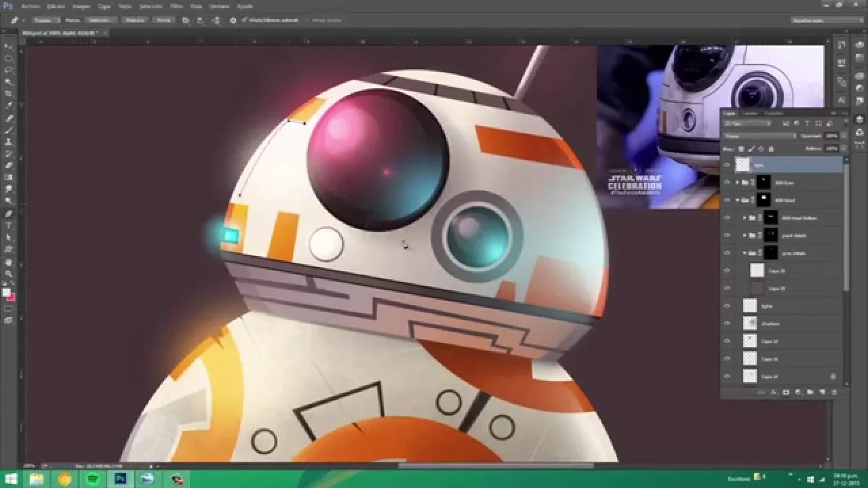The image size is (868, 488).
Task: Select the Spot Healing Brush tool
Action: click(9, 118)
